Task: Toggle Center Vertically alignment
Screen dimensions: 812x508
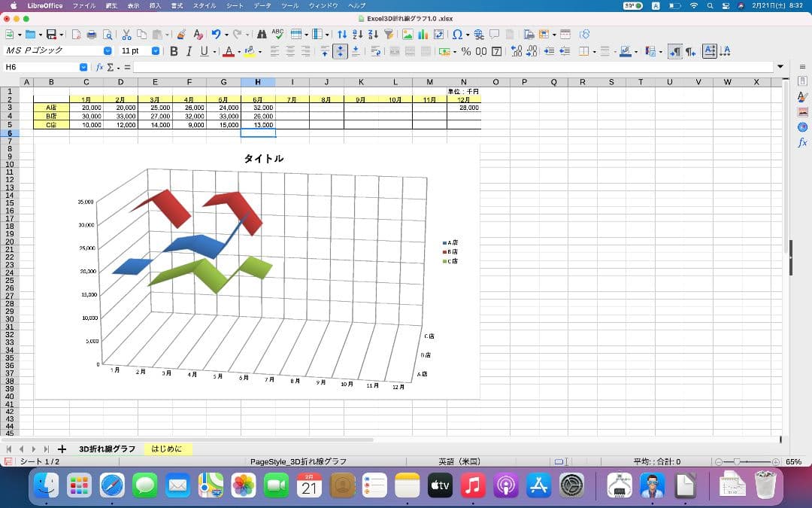Action: click(340, 51)
